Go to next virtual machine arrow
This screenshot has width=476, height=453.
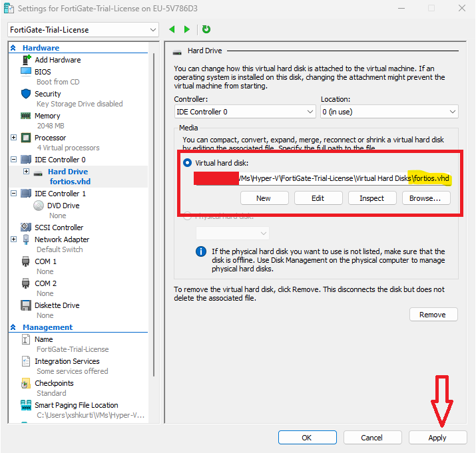pos(186,29)
